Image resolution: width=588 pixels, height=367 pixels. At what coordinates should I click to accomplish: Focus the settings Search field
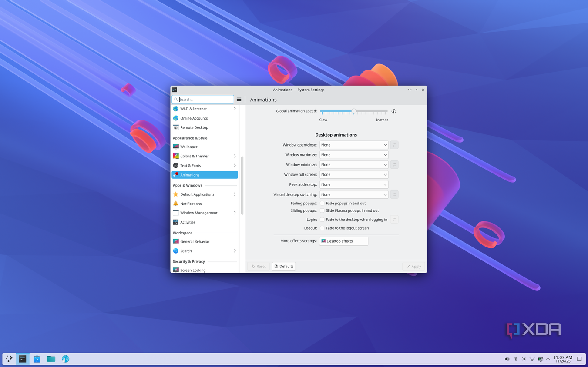[x=203, y=100]
